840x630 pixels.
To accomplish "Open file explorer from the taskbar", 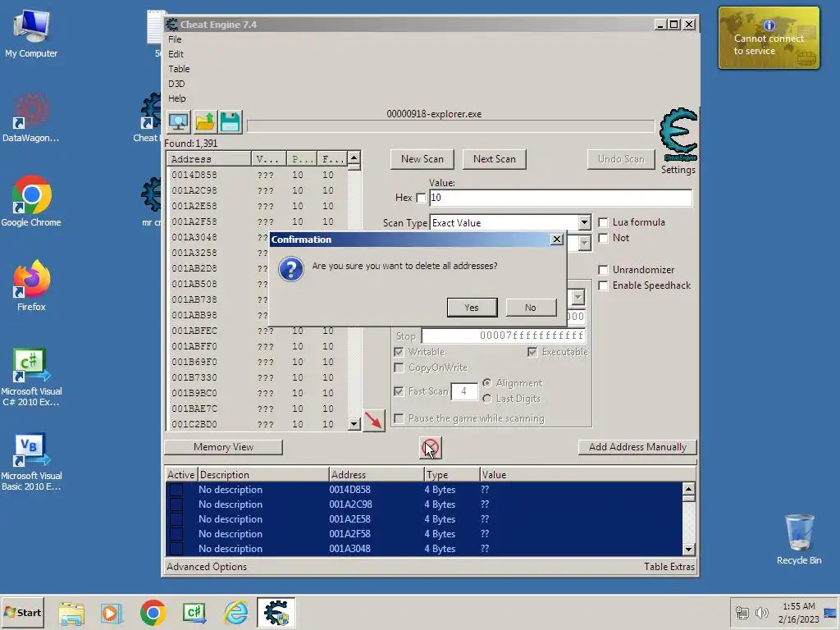I will pos(71,613).
